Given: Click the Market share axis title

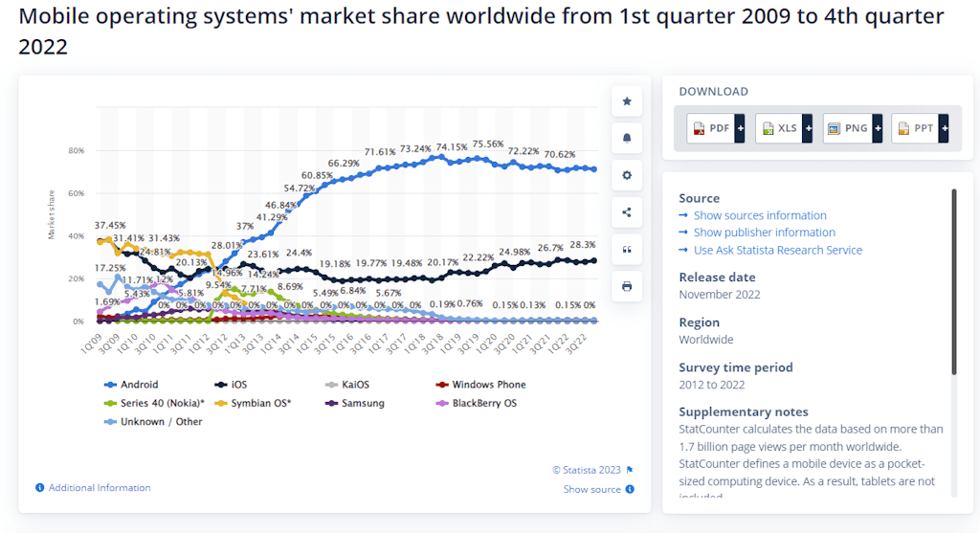Looking at the screenshot, I should coord(52,214).
